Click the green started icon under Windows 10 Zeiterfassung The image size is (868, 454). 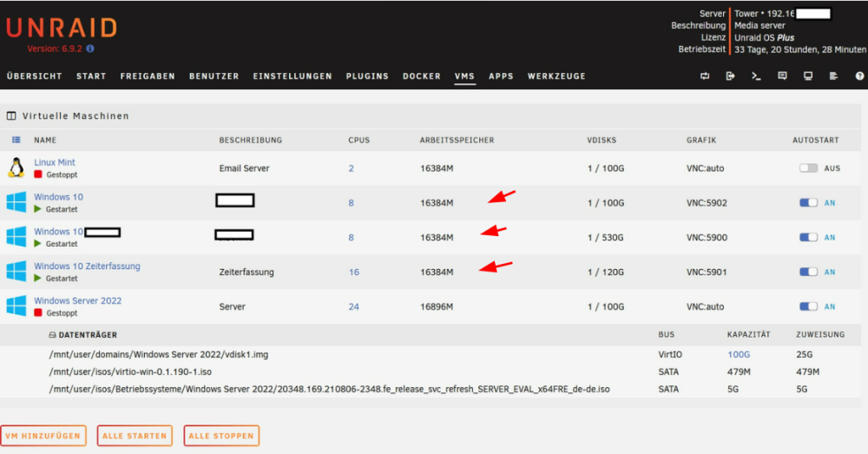coord(37,278)
